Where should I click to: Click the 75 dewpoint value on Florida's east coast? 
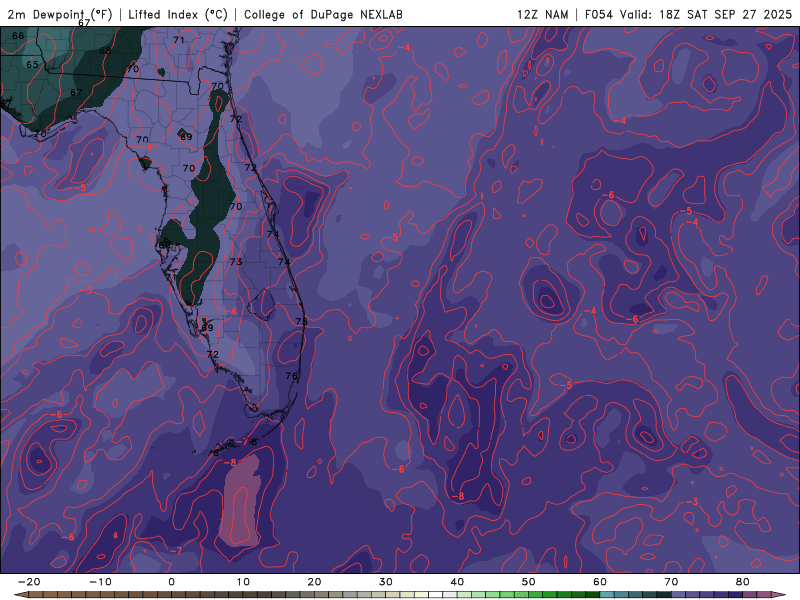(x=302, y=321)
